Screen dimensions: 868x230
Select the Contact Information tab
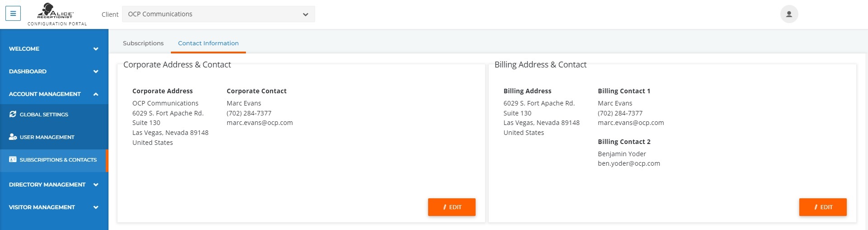point(208,43)
